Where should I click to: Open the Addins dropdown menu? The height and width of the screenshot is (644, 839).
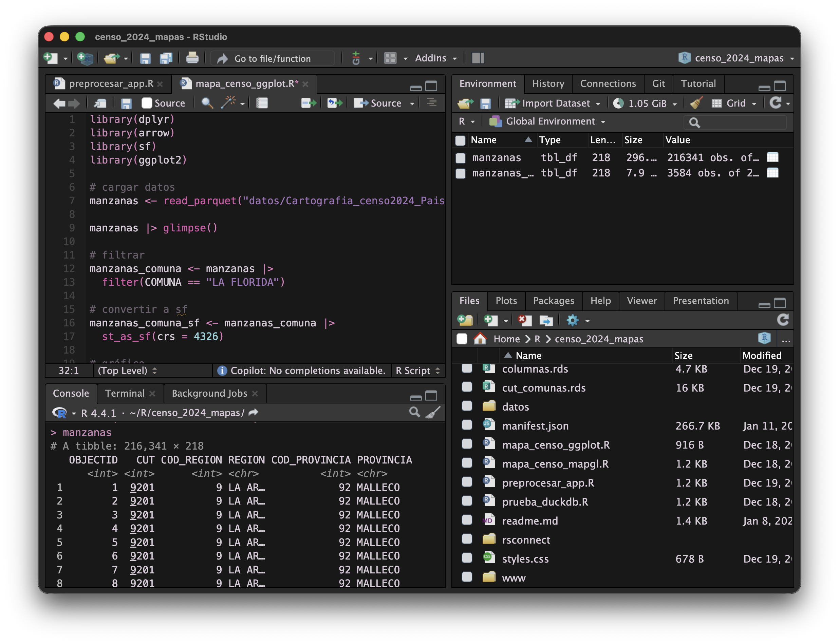tap(435, 58)
